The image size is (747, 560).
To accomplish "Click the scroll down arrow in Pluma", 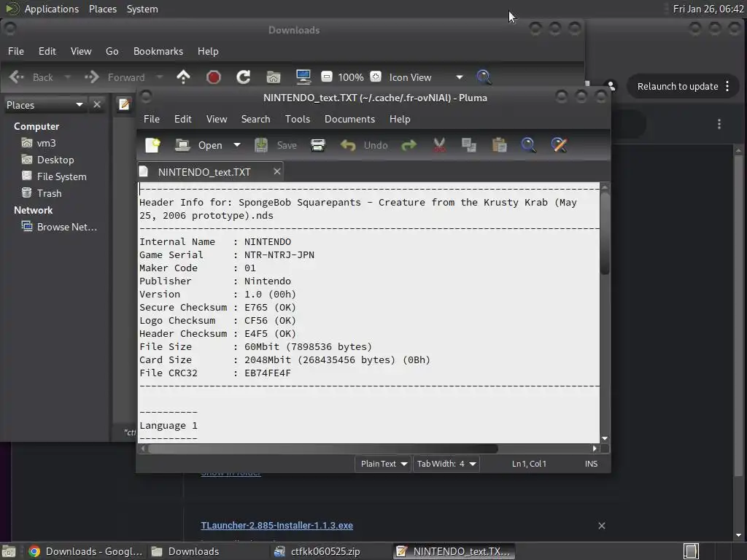I will [x=605, y=438].
